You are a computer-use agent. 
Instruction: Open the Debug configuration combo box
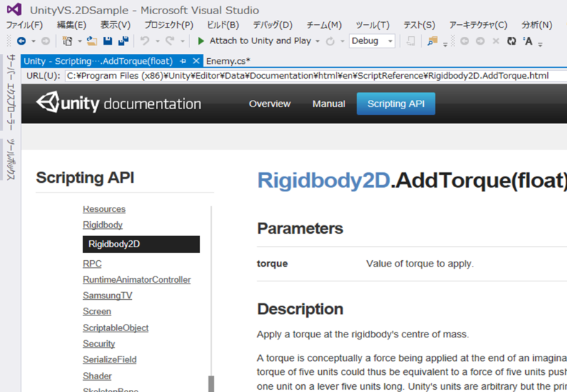click(372, 41)
